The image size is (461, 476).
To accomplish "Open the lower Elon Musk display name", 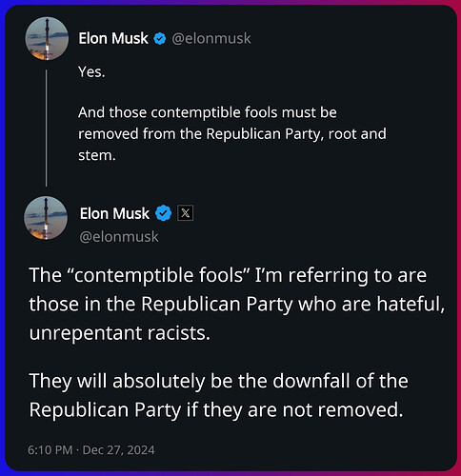I will [x=114, y=213].
